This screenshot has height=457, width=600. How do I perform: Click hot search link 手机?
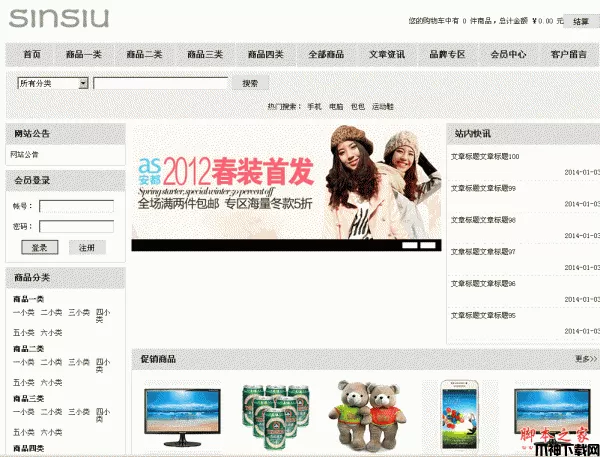[314, 106]
